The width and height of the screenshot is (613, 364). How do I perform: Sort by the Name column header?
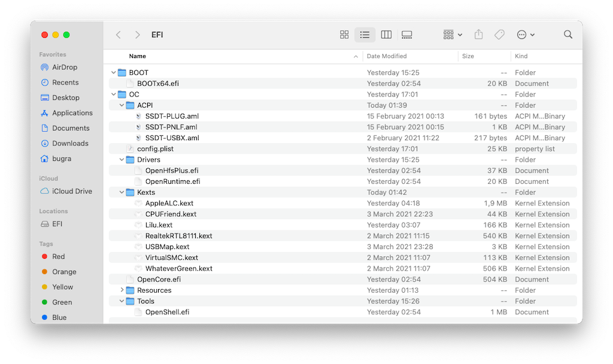137,56
